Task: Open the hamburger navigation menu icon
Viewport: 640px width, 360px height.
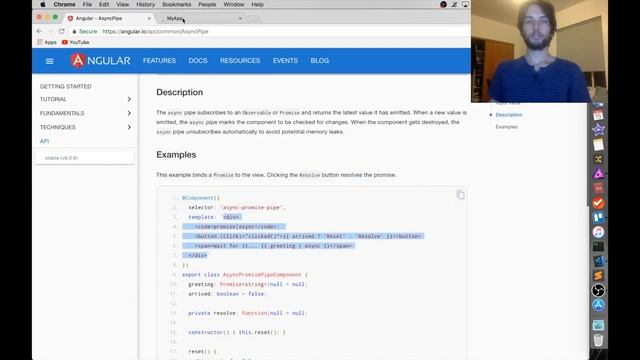Action: (x=49, y=61)
